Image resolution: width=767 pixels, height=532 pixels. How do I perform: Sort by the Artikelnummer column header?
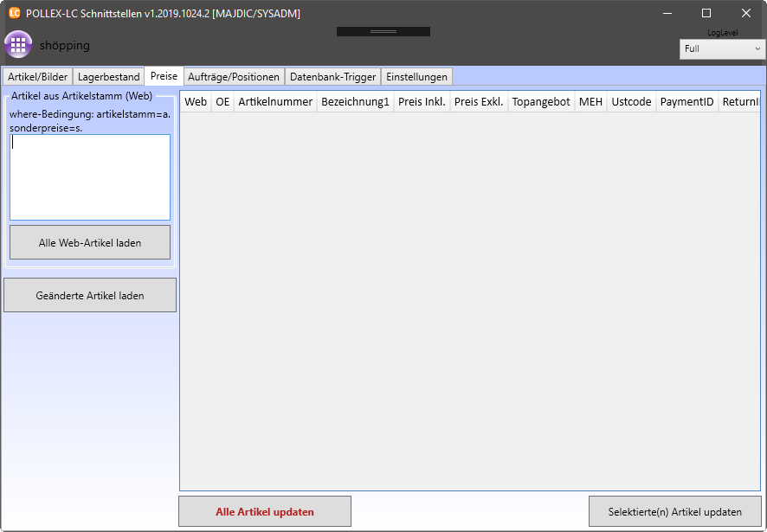click(275, 102)
